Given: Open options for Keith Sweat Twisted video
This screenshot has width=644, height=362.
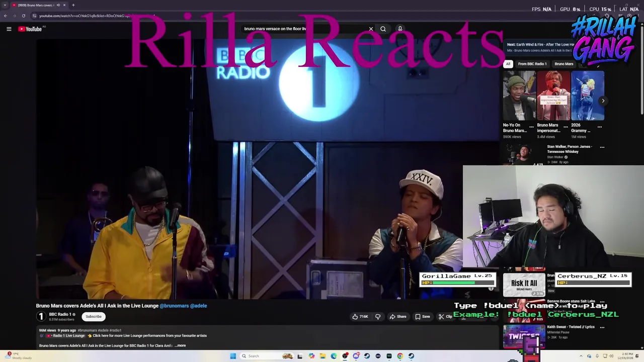Looking at the screenshot, I should (602, 327).
